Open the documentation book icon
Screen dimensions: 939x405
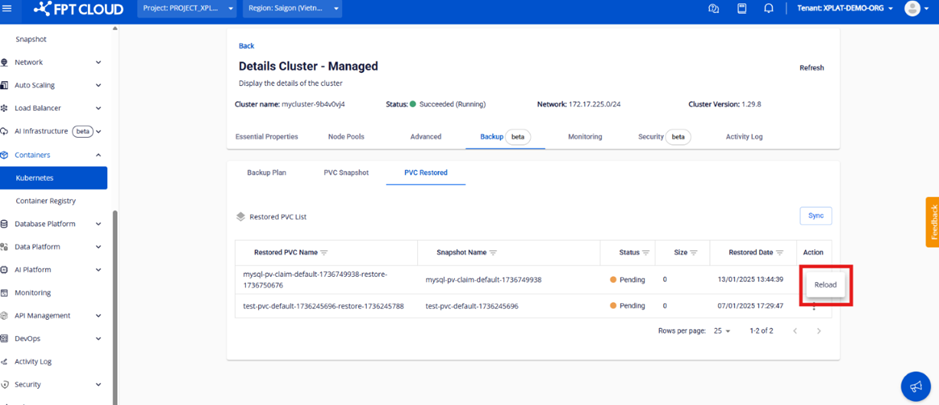pyautogui.click(x=741, y=9)
